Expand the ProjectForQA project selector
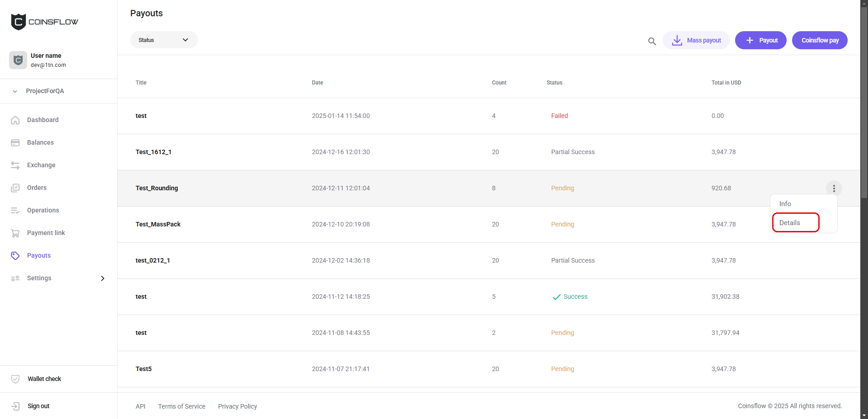The image size is (868, 419). pos(15,91)
